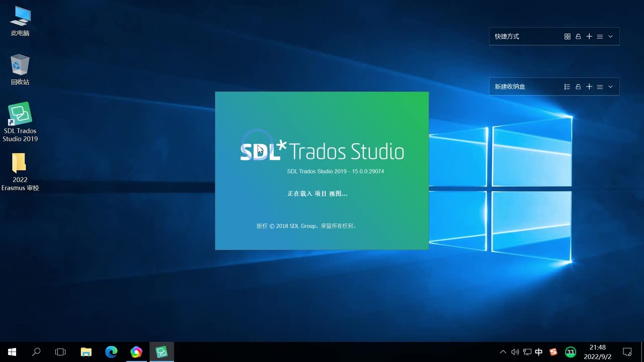This screenshot has width=644, height=362.
Task: Select the SDL Trados Studio 2019 shortcut
Action: 20,122
